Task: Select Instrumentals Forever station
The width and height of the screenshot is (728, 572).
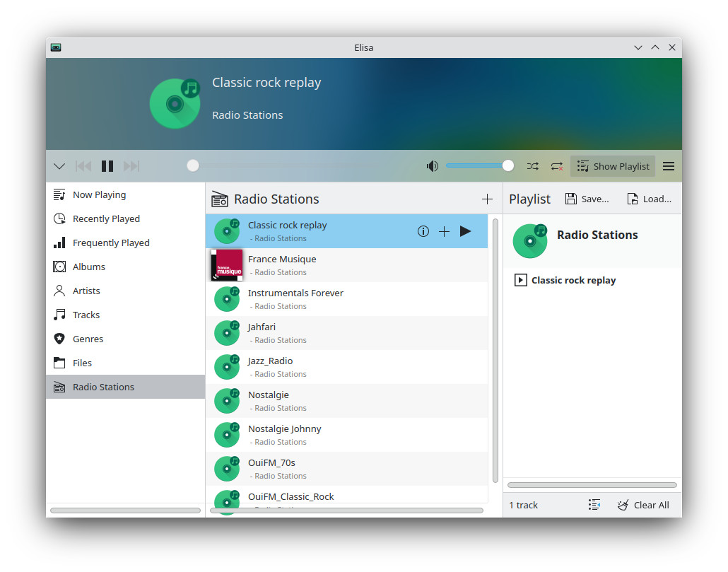Action: click(346, 299)
